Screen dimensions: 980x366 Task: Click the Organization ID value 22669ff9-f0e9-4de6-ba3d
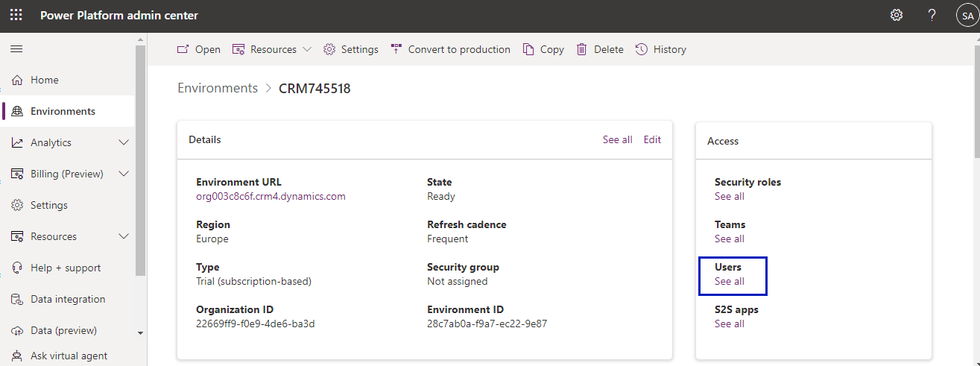(x=256, y=324)
